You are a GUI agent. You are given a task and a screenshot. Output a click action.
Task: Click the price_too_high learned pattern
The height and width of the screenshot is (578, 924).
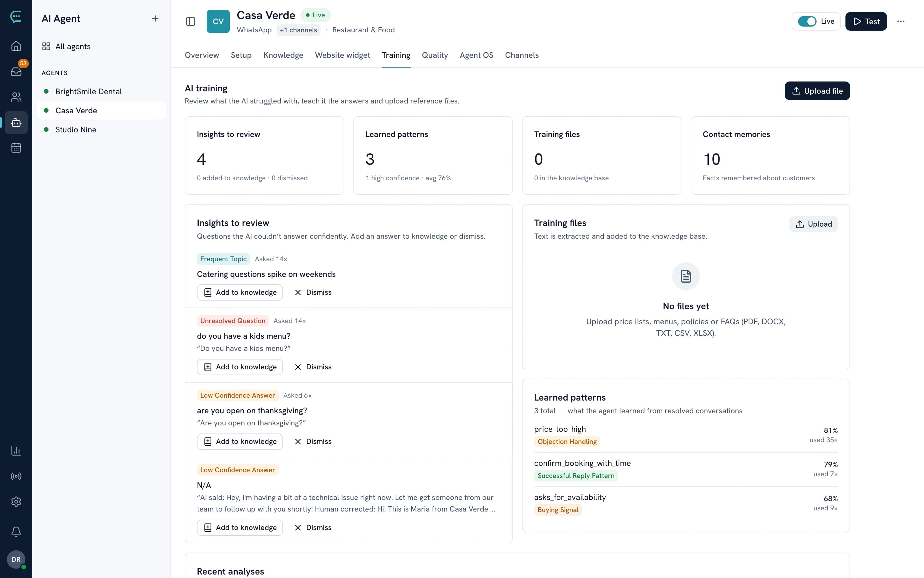686,435
